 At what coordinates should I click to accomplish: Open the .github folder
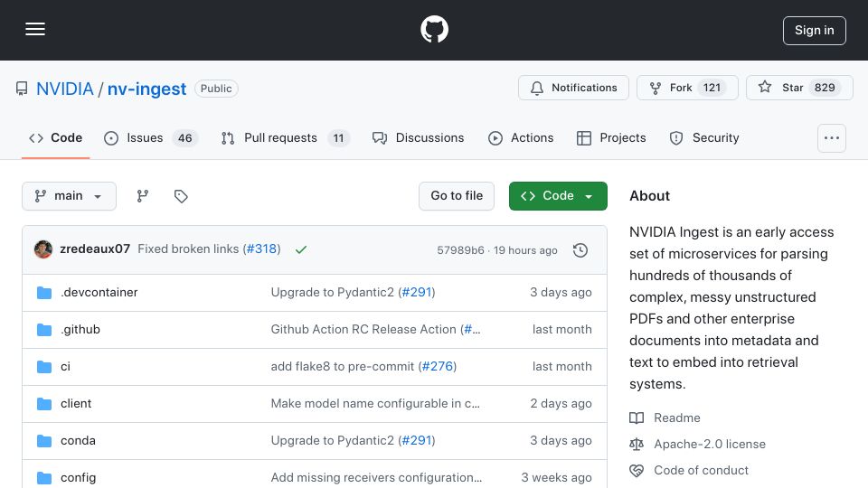80,329
